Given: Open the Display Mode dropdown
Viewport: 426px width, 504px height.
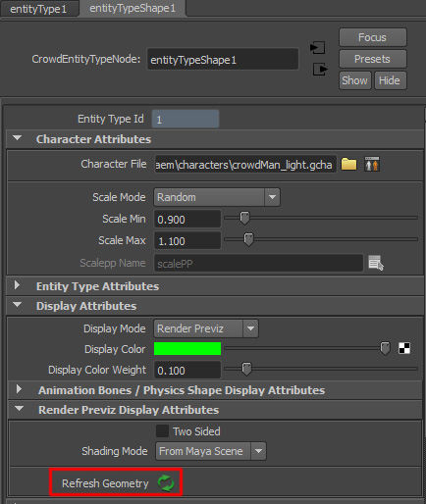Looking at the screenshot, I should [206, 328].
